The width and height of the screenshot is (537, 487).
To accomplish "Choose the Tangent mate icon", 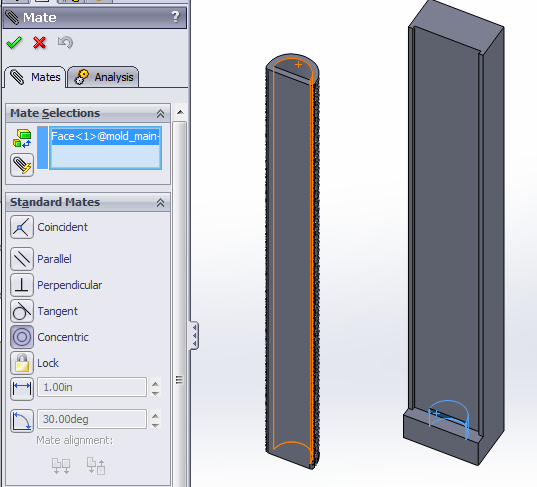I will pos(22,311).
